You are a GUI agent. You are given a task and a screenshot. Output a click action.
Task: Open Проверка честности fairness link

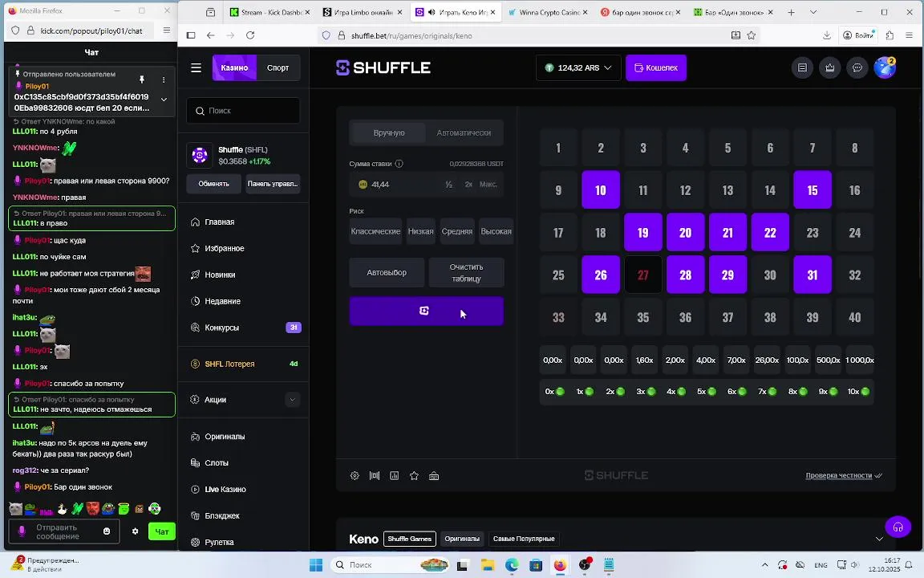pyautogui.click(x=843, y=475)
